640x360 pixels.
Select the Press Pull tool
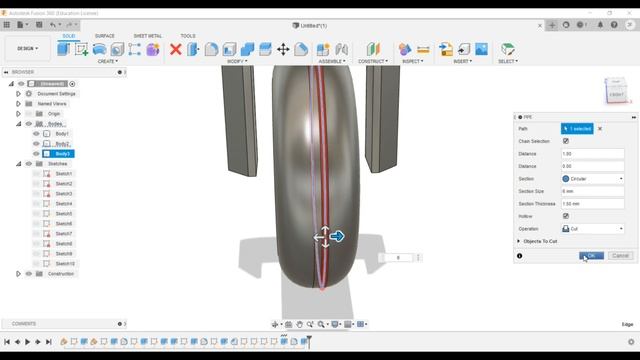[193, 49]
